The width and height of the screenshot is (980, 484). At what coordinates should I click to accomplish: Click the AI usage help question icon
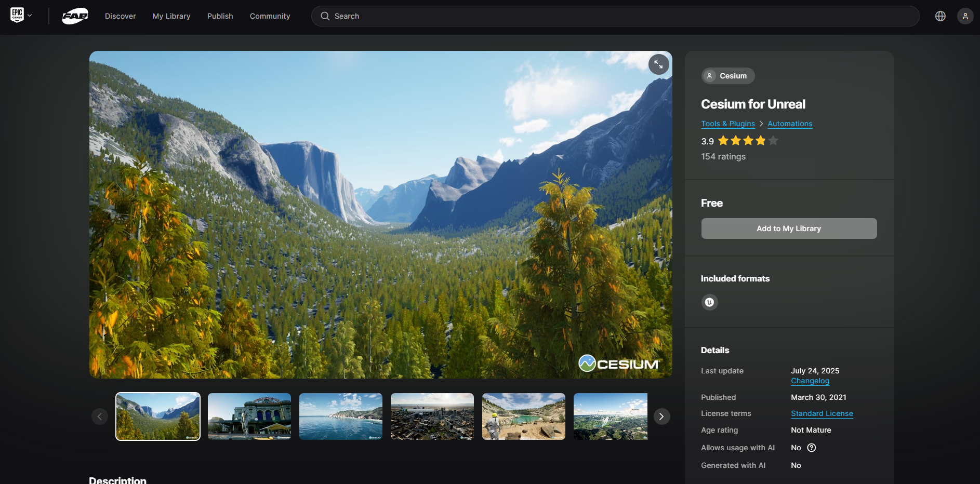[x=812, y=448]
